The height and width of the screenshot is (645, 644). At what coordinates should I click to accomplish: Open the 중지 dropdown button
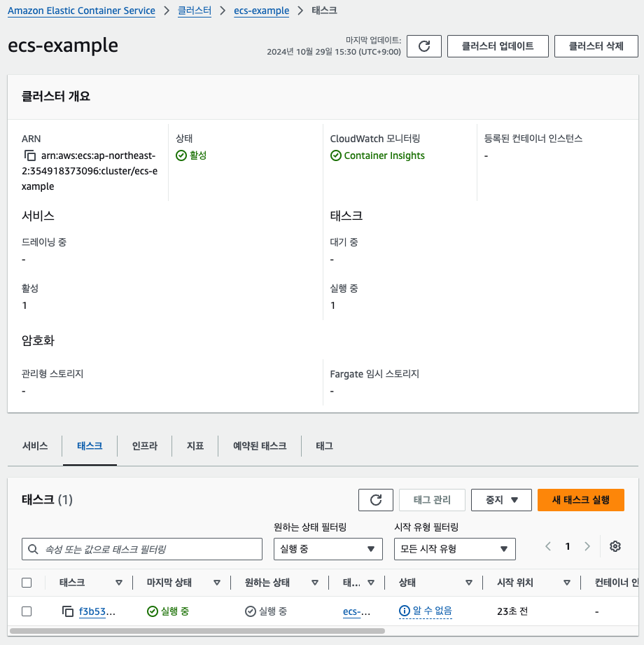pyautogui.click(x=501, y=500)
